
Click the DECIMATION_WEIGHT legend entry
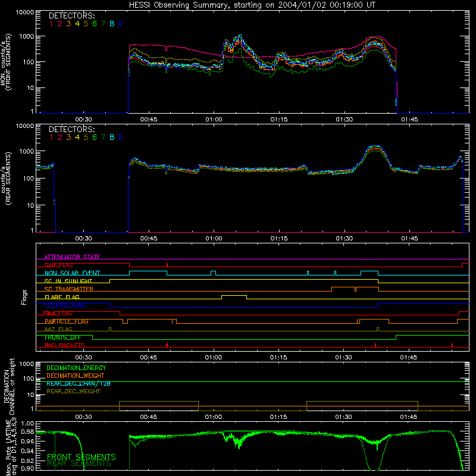[76, 375]
